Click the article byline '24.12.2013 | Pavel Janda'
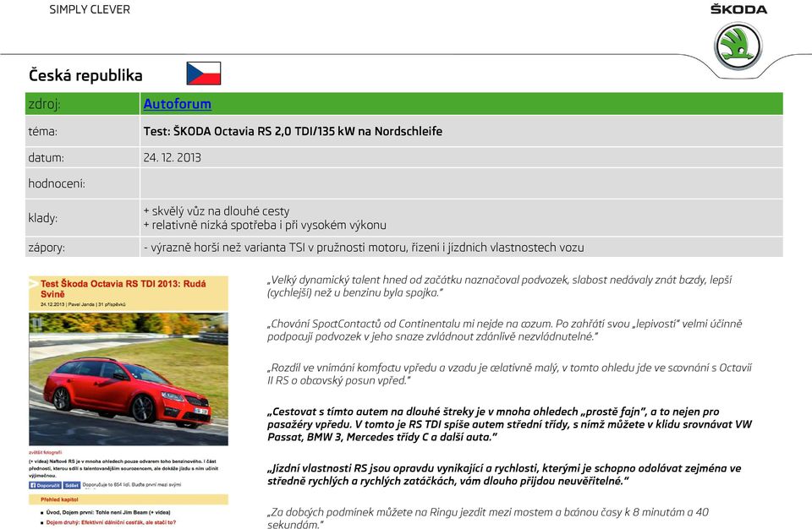Screen dimensions: 812x529 [83, 304]
